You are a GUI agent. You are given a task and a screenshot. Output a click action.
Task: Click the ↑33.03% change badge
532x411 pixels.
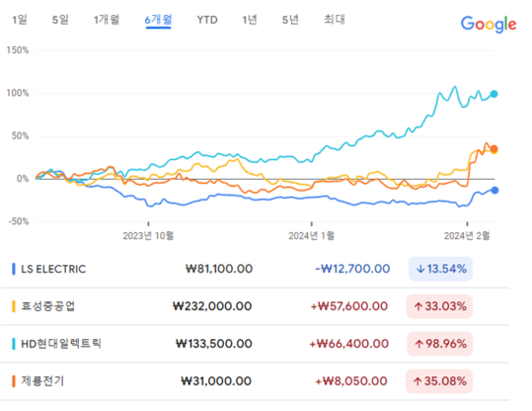pos(439,306)
